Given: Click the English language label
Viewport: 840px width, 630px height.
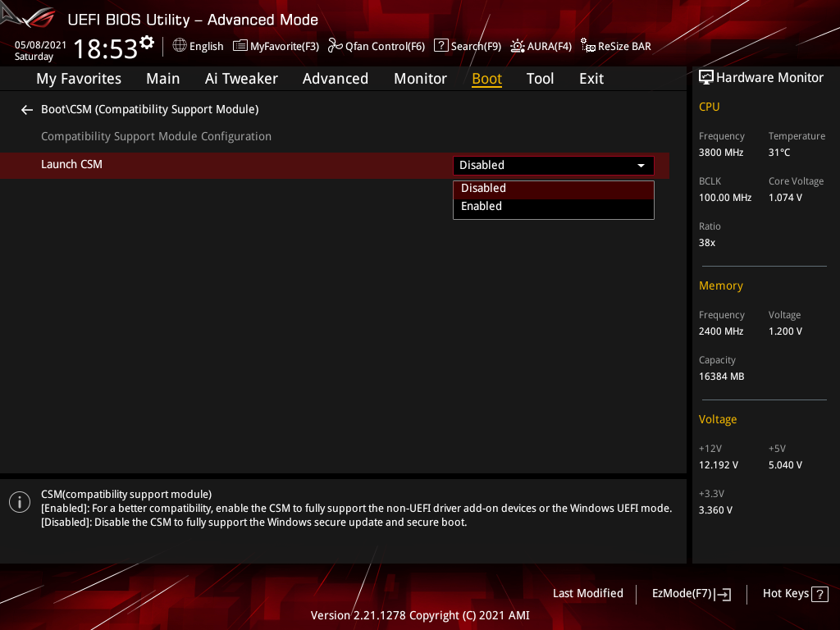Looking at the screenshot, I should click(x=206, y=47).
